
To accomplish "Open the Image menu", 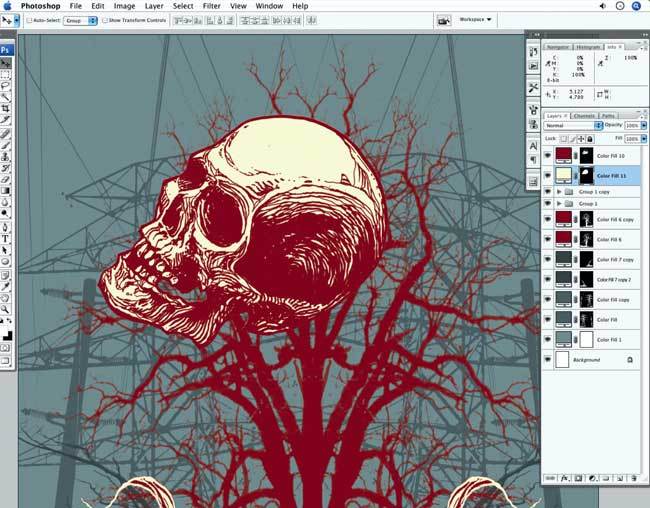I will 124,6.
